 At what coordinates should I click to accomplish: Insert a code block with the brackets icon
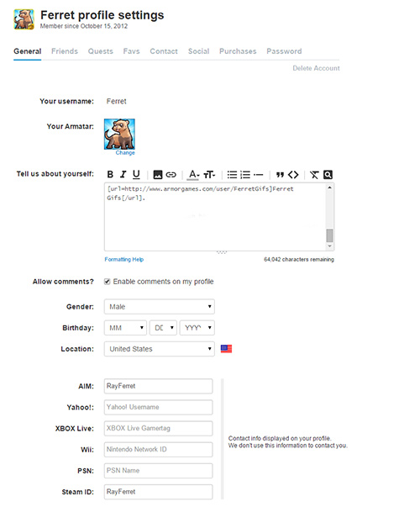[293, 175]
